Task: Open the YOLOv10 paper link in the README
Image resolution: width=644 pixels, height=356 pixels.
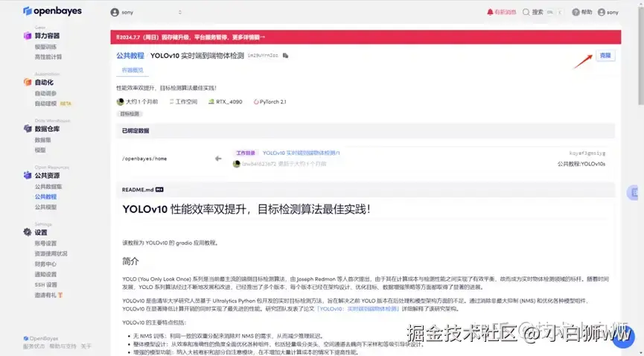Action: 357,309
